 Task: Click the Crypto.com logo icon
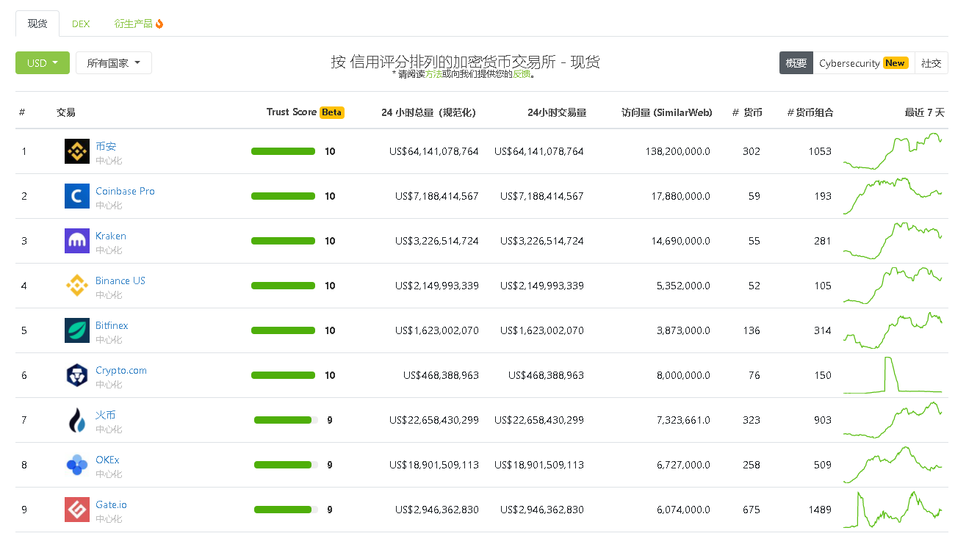pyautogui.click(x=77, y=375)
